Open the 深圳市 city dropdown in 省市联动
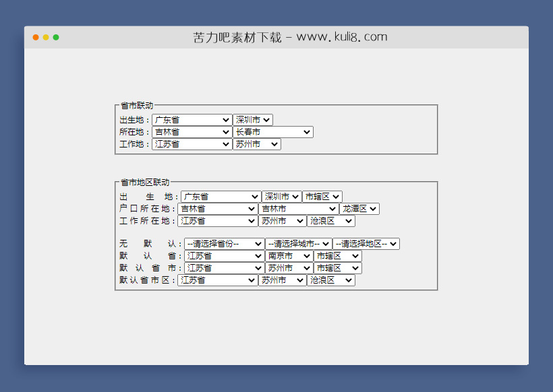This screenshot has height=392, width=553. 252,119
